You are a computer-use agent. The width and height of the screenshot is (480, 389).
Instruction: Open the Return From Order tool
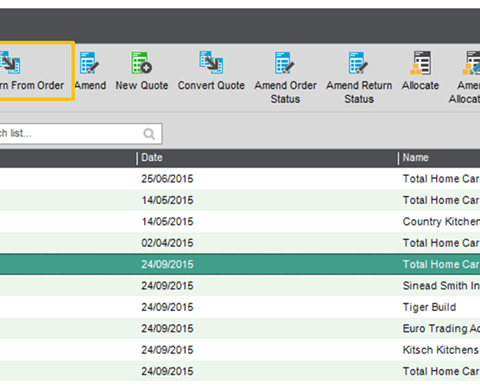33,71
